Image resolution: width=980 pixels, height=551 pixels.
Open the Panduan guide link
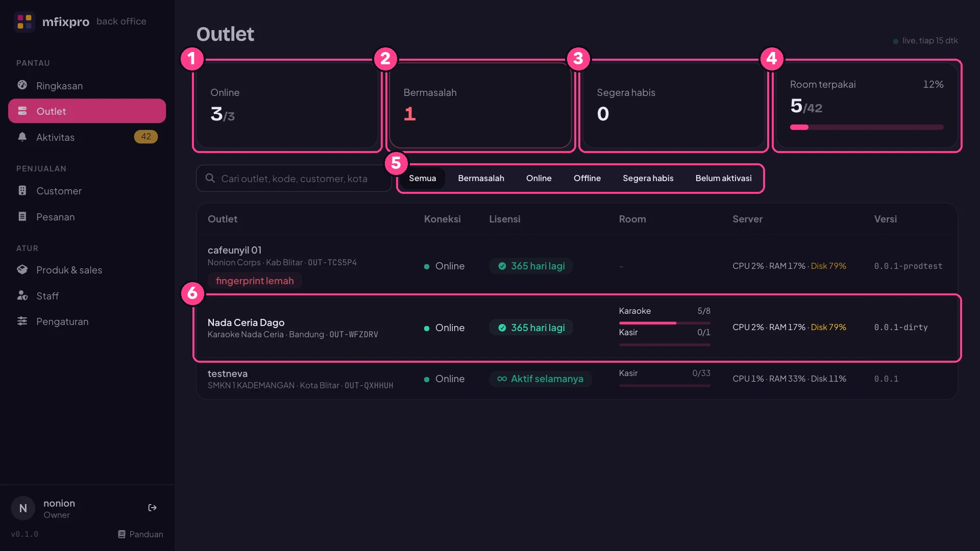coord(140,534)
